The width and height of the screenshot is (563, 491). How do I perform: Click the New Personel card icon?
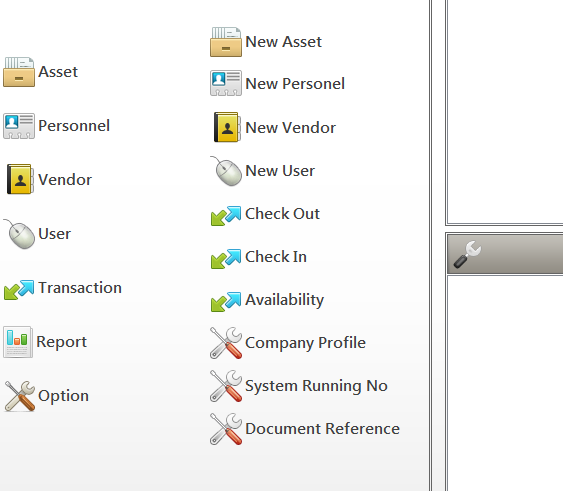[226, 83]
